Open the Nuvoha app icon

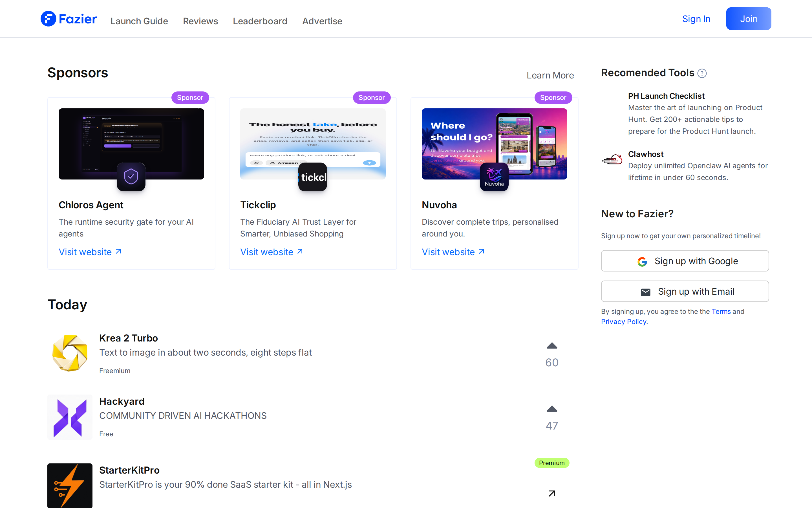click(x=494, y=177)
